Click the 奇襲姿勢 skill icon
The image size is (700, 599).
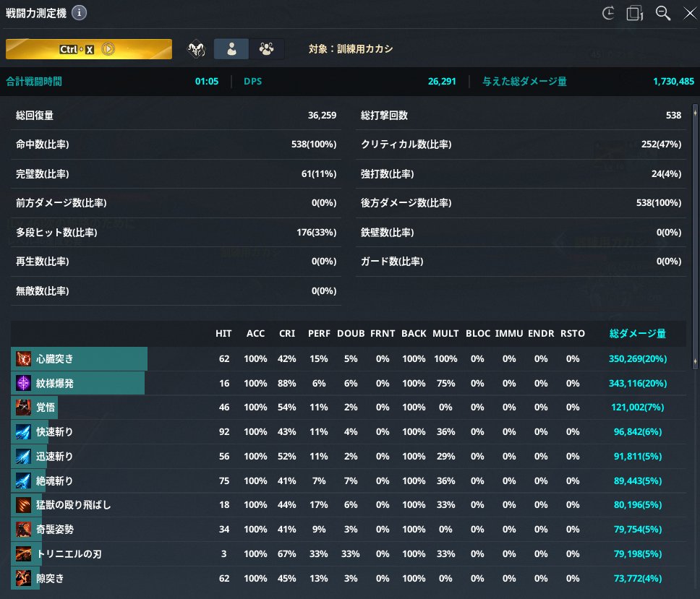(x=23, y=530)
